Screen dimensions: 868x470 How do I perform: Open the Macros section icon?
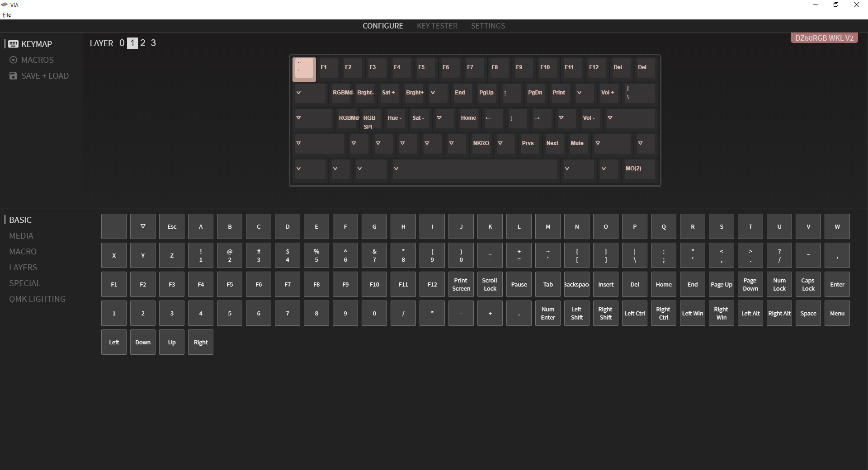pos(13,60)
